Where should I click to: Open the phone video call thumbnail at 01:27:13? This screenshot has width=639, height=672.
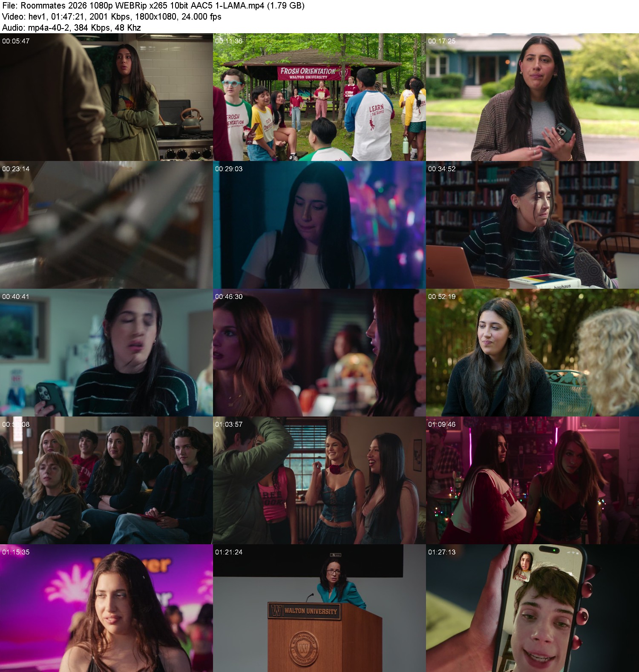[532, 608]
